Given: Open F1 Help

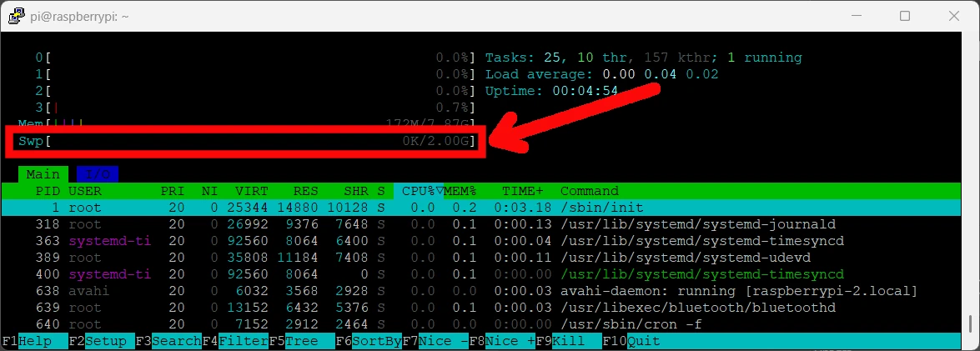Looking at the screenshot, I should [35, 342].
